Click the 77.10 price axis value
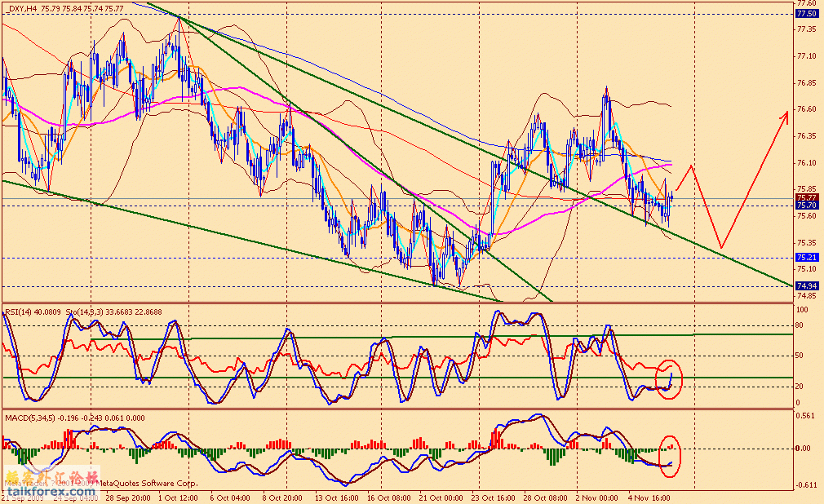This screenshot has width=824, height=504. click(x=807, y=56)
